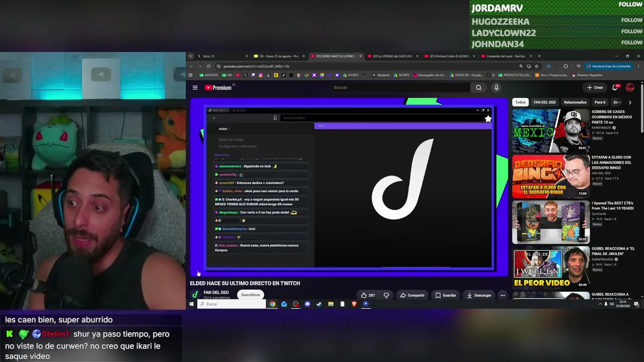Bookmark this page with the star icon
644x362 pixels.
pos(536,66)
